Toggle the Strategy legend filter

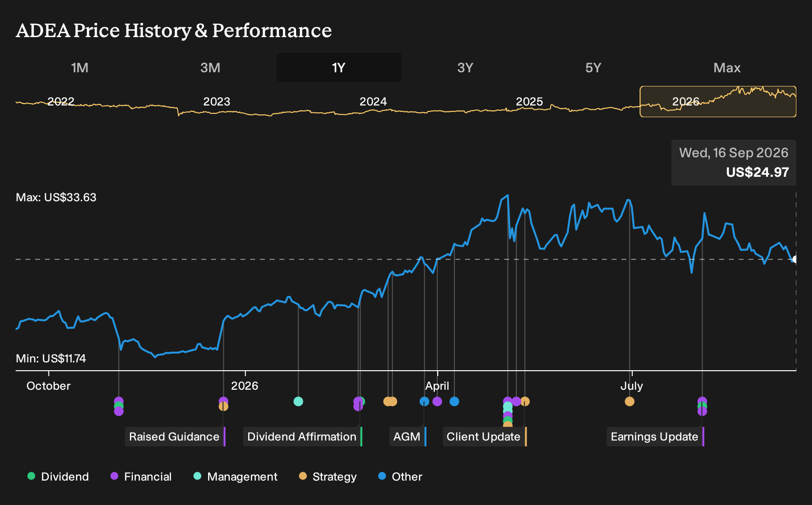[x=328, y=476]
